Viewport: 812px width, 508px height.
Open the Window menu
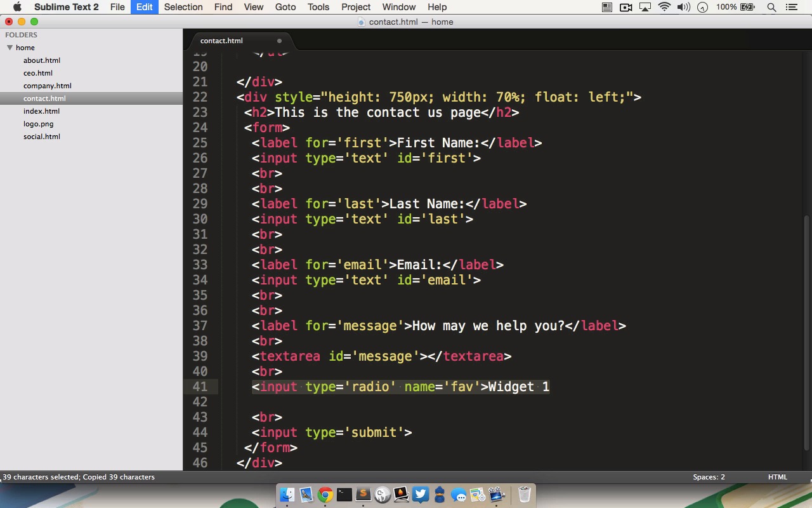399,7
